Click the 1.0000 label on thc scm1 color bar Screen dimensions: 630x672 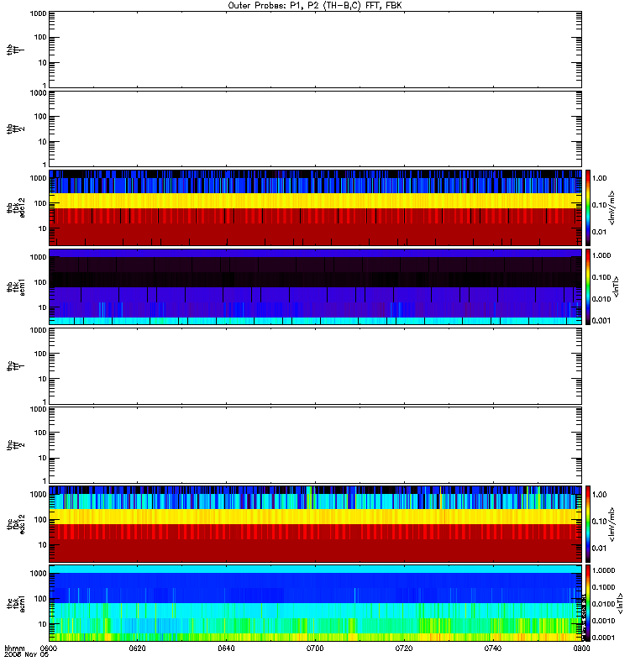(x=603, y=570)
